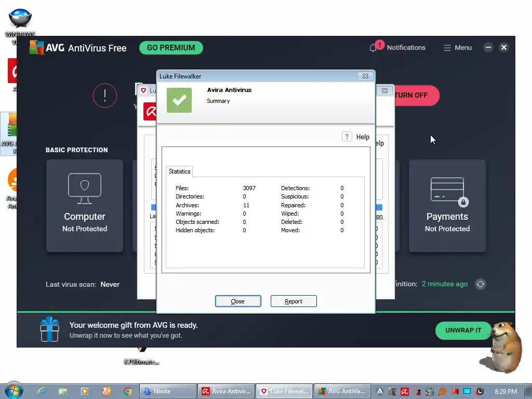Close the background Avira window with X

click(384, 90)
